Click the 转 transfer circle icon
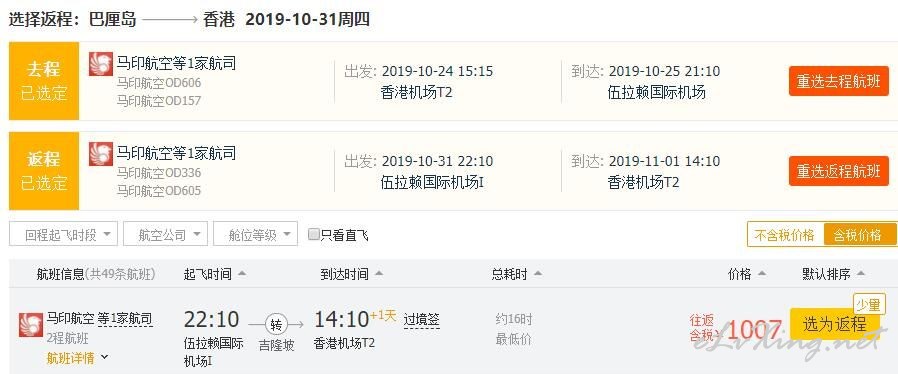 277,325
